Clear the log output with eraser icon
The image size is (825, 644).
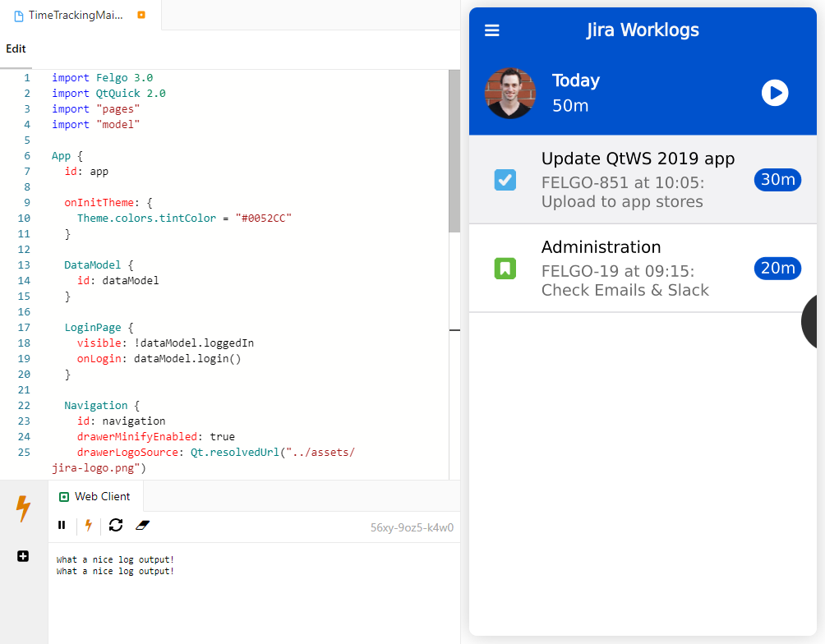pyautogui.click(x=142, y=525)
